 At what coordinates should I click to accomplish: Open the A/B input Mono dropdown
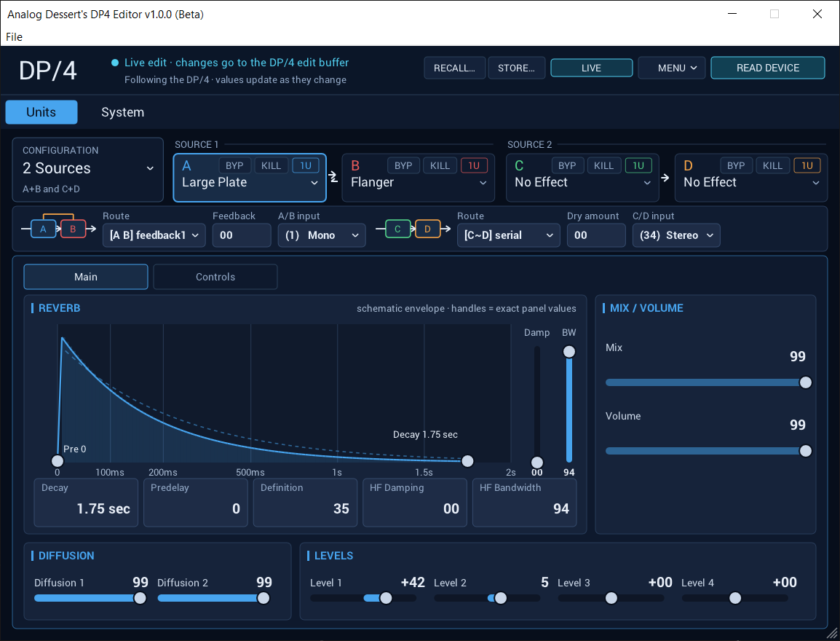(x=322, y=235)
